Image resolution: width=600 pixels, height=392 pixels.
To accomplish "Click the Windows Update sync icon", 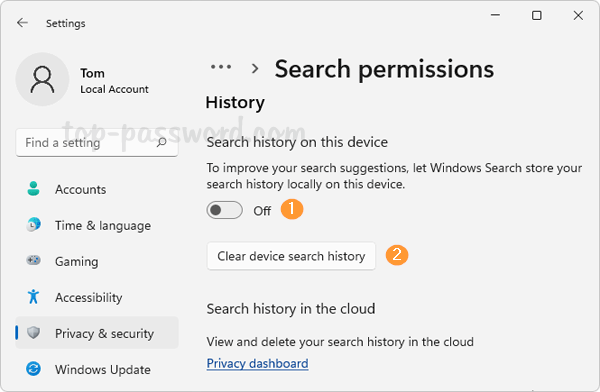I will click(x=33, y=369).
